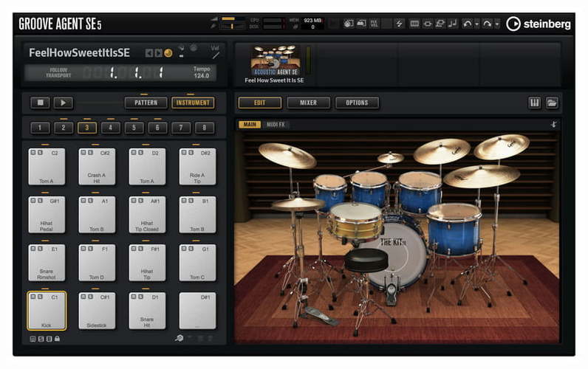Screen dimensions: 588x369
Task: Start pattern playback
Action: point(63,103)
